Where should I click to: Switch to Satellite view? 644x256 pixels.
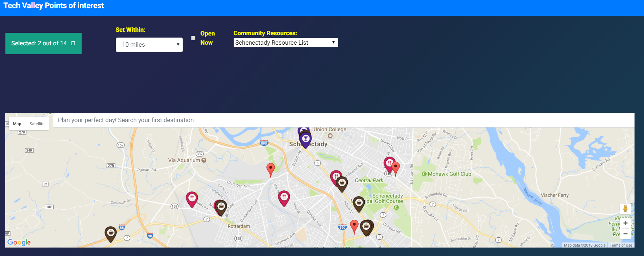point(37,124)
